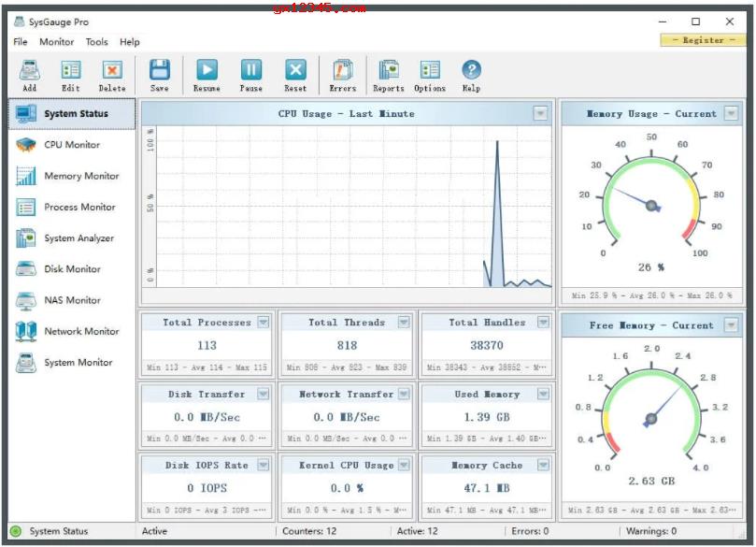This screenshot has height=547, width=756.
Task: Click the 2.63 GB free memory reading
Action: click(651, 481)
